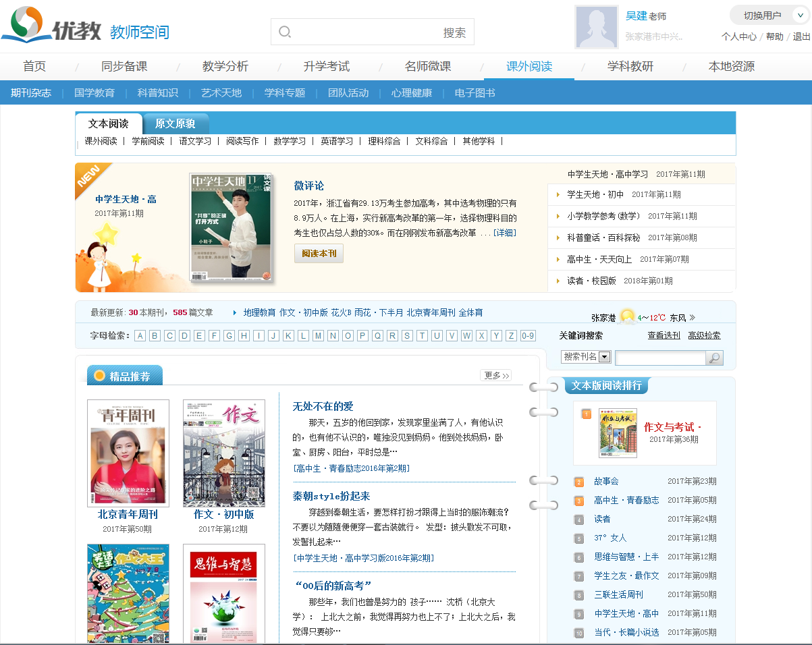Viewport: 812px width, 645px height.
Task: Open the 搜索刊名 dropdown
Action: pyautogui.click(x=604, y=357)
